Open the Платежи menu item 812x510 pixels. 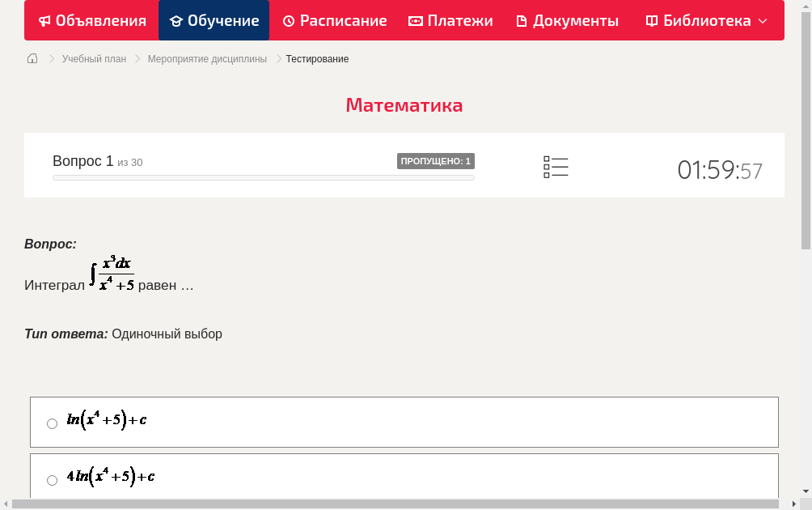click(450, 20)
